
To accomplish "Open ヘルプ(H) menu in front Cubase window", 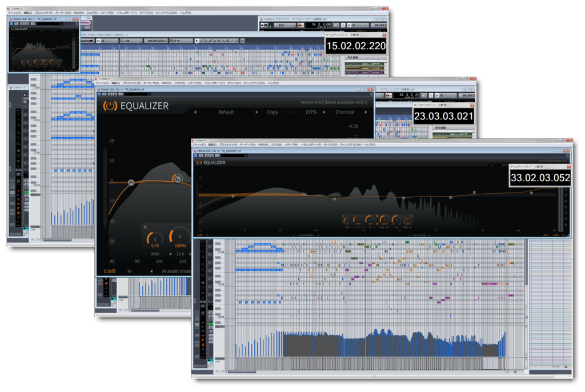I will [x=370, y=145].
